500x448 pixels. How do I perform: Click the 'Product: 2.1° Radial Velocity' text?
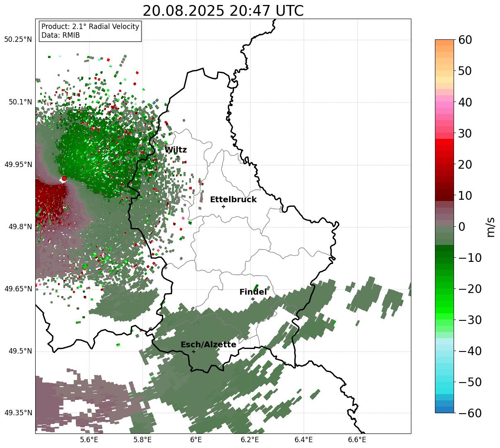click(90, 27)
